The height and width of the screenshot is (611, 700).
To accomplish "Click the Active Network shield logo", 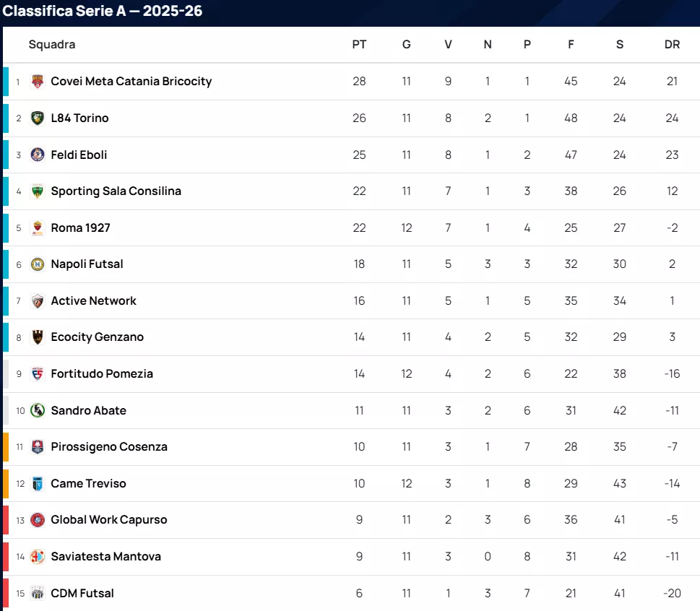I will click(x=38, y=301).
